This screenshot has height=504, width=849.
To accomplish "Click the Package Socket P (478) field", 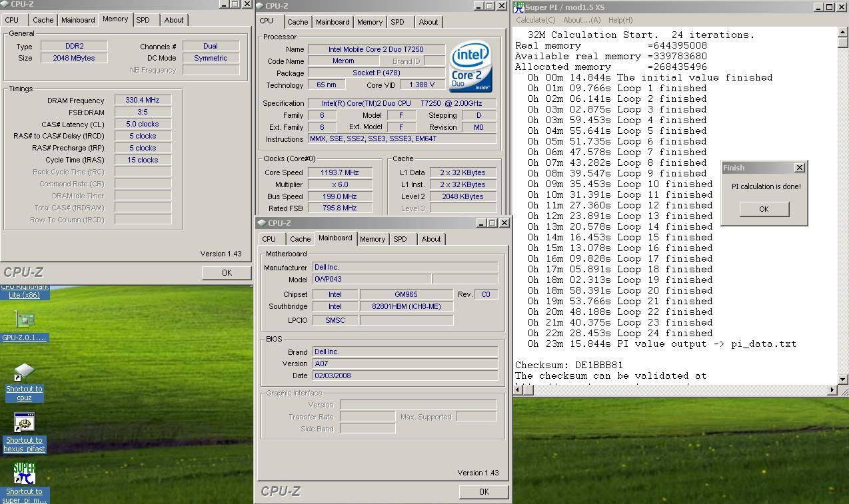I will pos(376,73).
